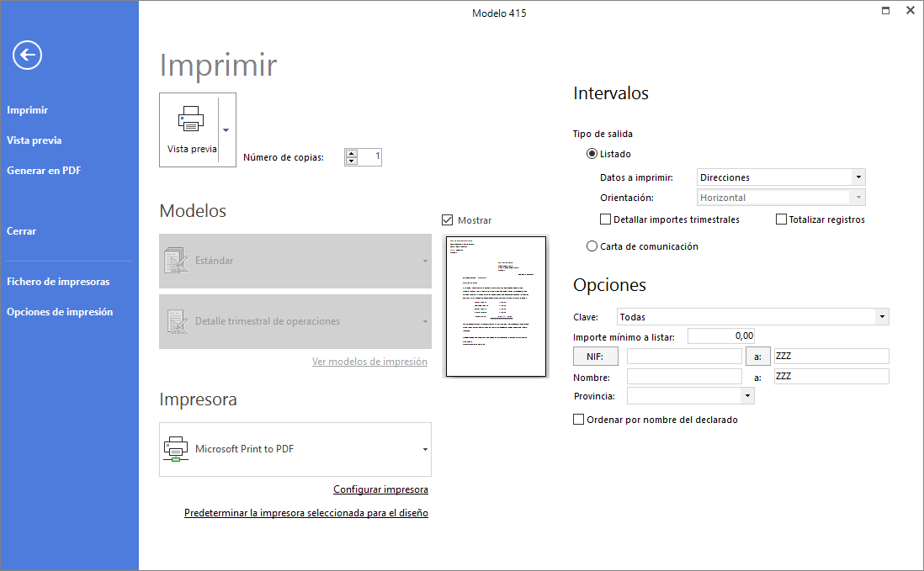This screenshot has height=571, width=924.
Task: Open Opciones de impresión
Action: 60,312
